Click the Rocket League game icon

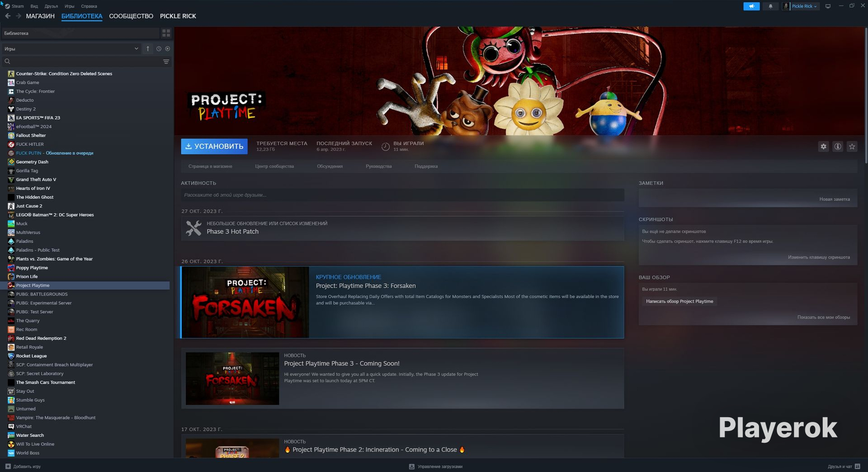click(x=11, y=356)
